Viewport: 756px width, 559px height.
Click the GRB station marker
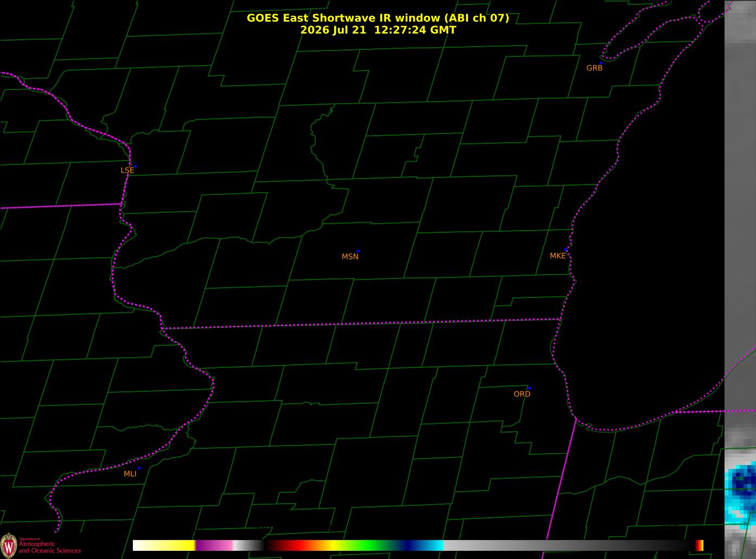[601, 63]
